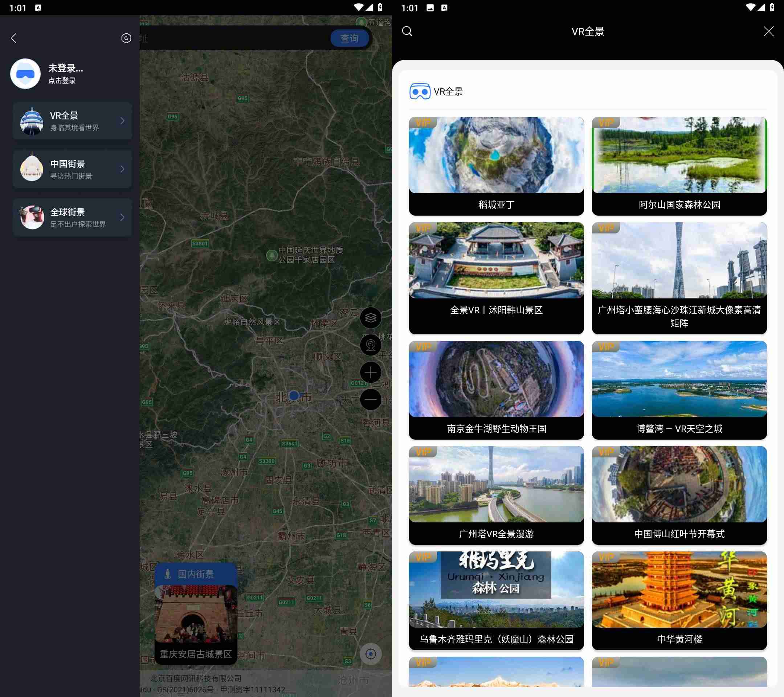Click the 博鳌湾 — VR天空之城 caption text

click(679, 428)
